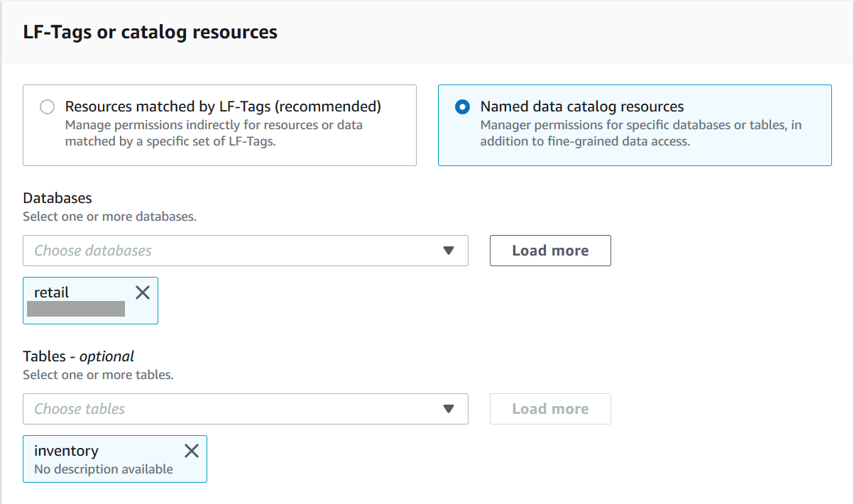
Task: Click the "Tables - optional" section label
Action: pos(80,356)
